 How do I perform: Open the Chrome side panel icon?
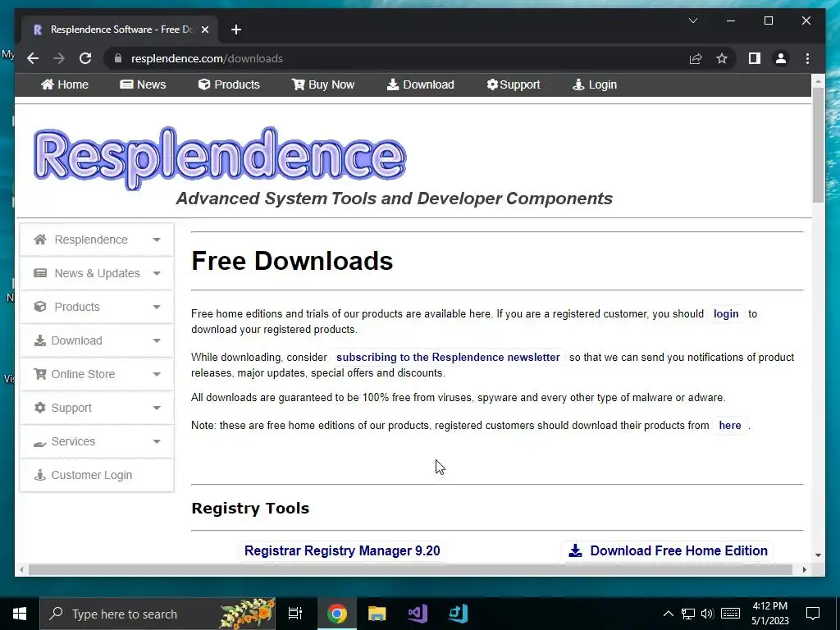pos(755,58)
